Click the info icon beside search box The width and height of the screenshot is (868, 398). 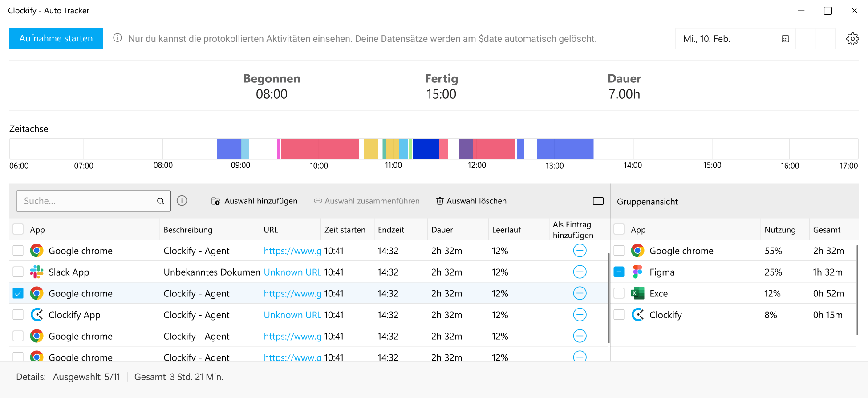point(182,201)
